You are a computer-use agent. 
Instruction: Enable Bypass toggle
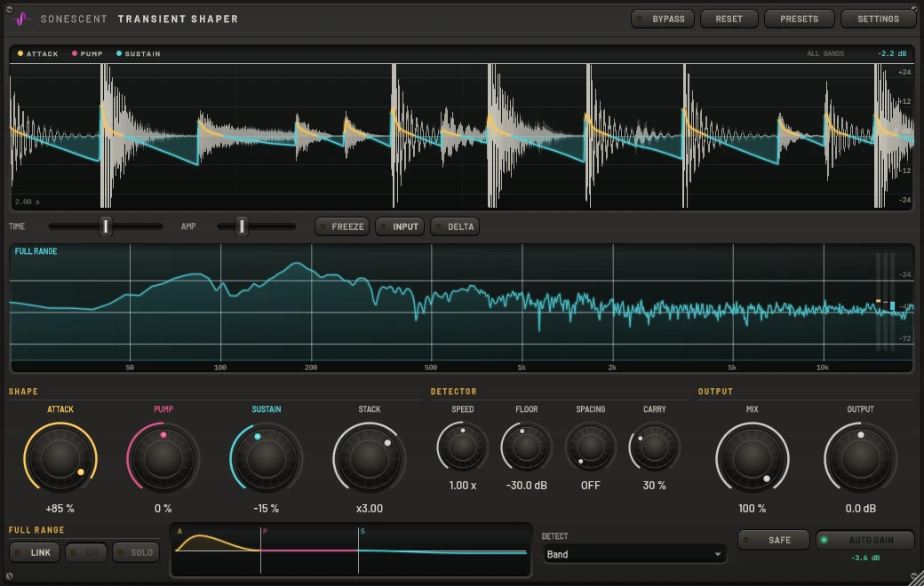[x=663, y=19]
